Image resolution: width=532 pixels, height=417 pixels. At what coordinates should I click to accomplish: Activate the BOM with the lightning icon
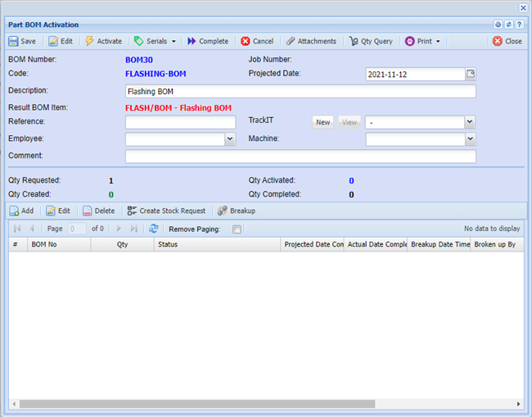point(90,41)
